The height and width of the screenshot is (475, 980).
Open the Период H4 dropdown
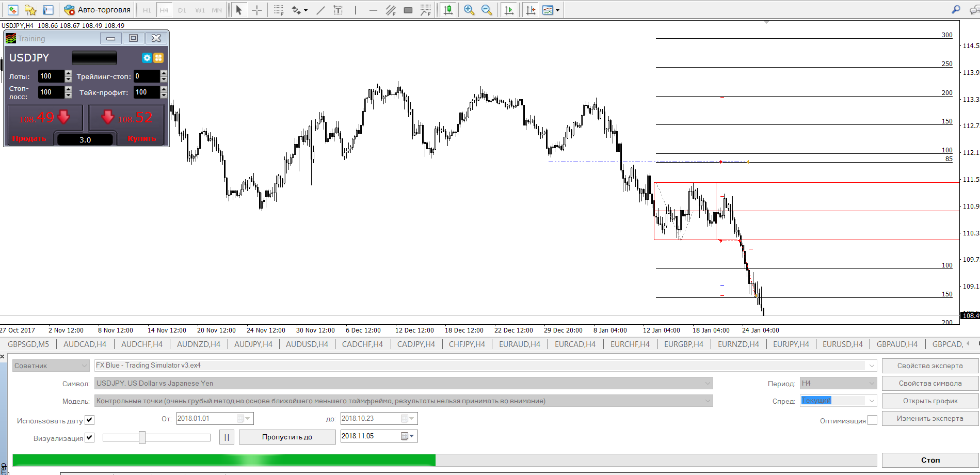(x=838, y=383)
